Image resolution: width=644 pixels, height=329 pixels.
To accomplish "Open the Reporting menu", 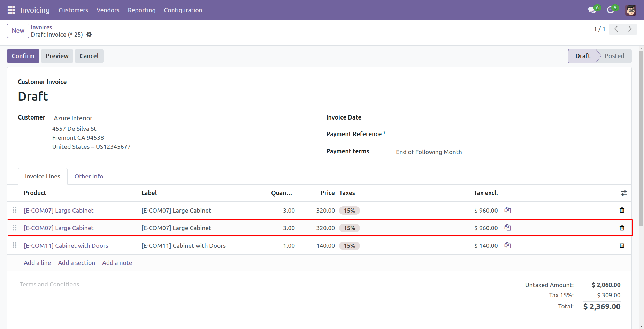I will 142,10.
